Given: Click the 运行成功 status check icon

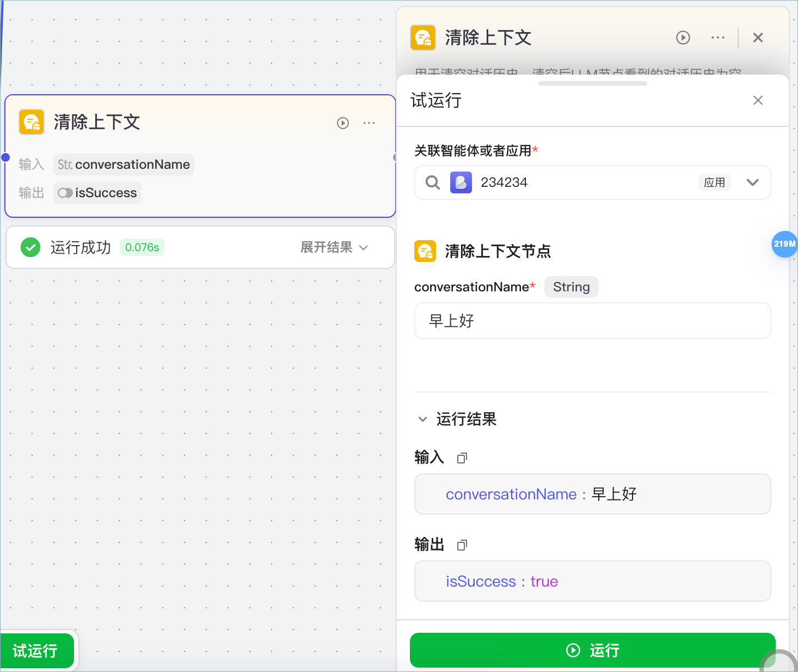Looking at the screenshot, I should click(30, 247).
